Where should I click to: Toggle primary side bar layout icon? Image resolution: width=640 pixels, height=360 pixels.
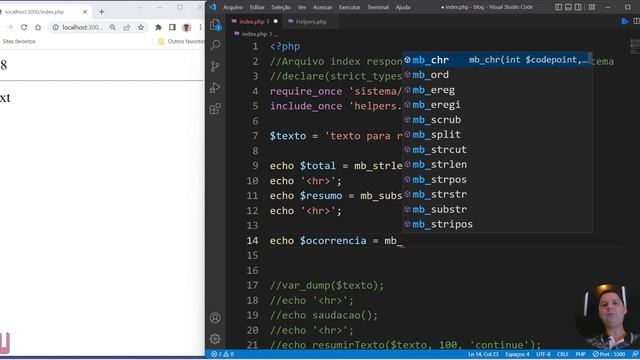[x=558, y=7]
